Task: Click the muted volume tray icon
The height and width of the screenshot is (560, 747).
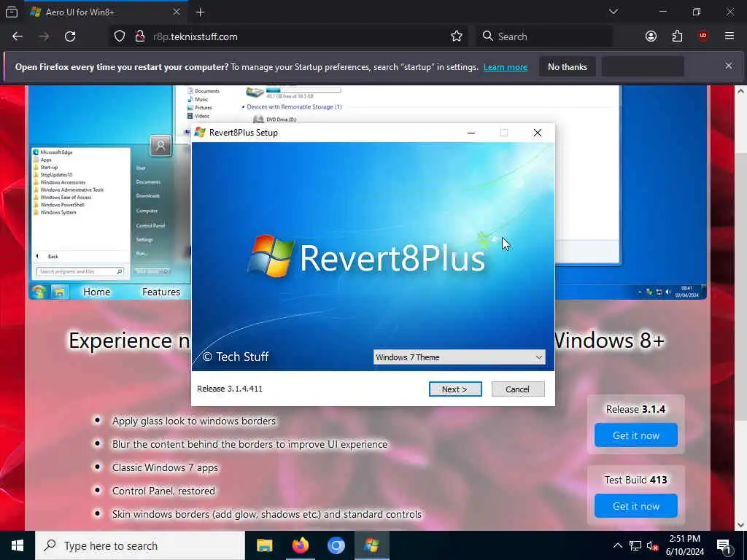Action: pos(652,545)
